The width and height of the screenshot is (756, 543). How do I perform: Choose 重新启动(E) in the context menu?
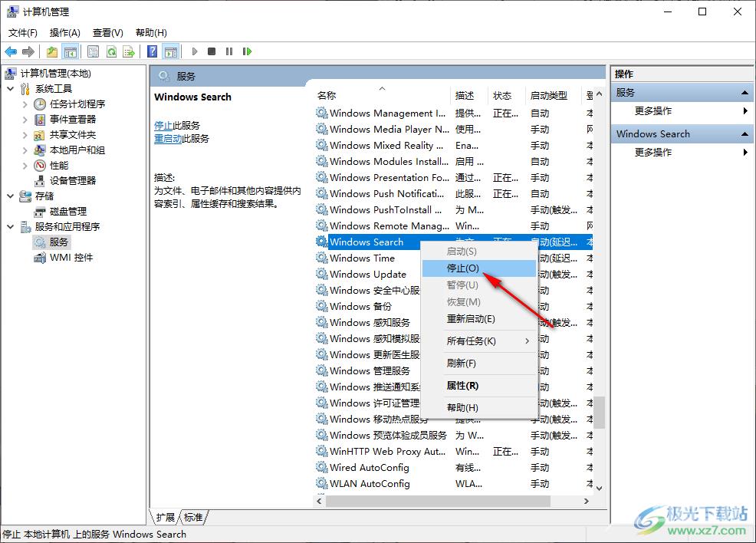point(478,319)
